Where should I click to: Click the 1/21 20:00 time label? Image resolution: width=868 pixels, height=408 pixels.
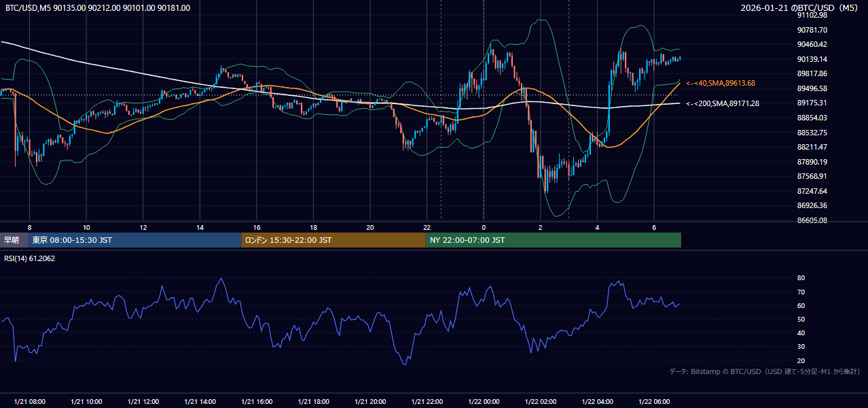point(370,402)
